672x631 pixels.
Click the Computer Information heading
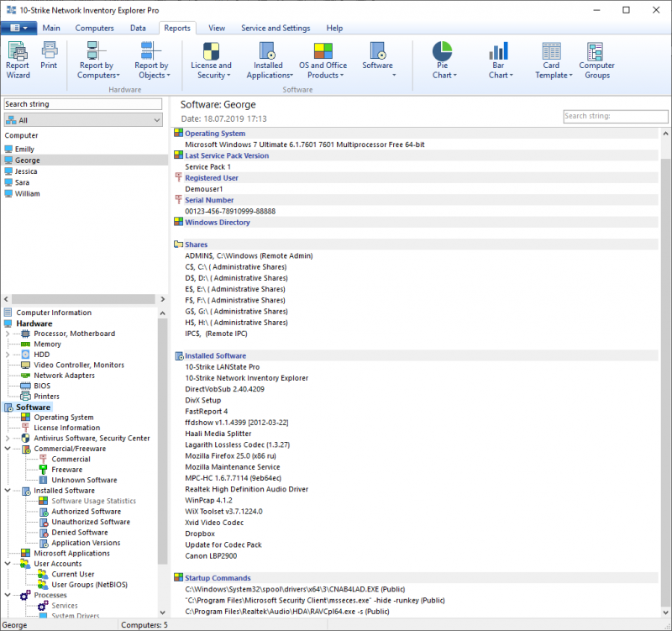(x=54, y=313)
